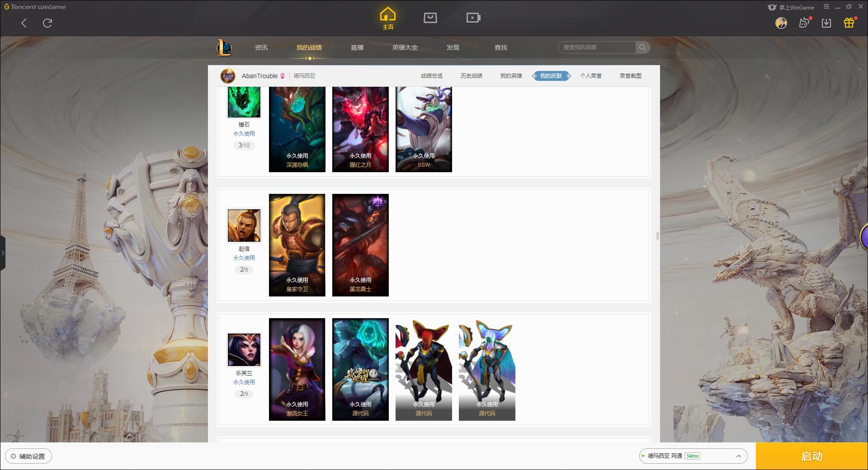Open the 掌上WeGame link
The width and height of the screenshot is (868, 470).
pos(791,7)
